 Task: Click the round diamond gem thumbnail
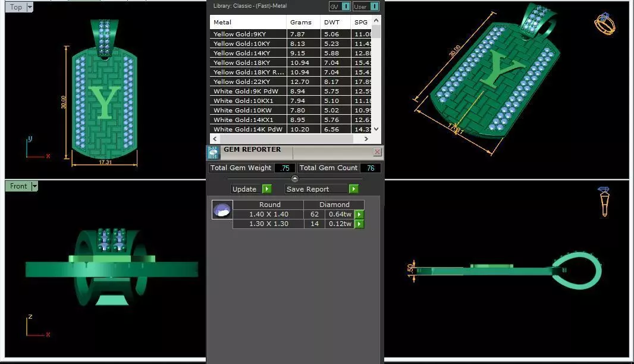(x=222, y=210)
